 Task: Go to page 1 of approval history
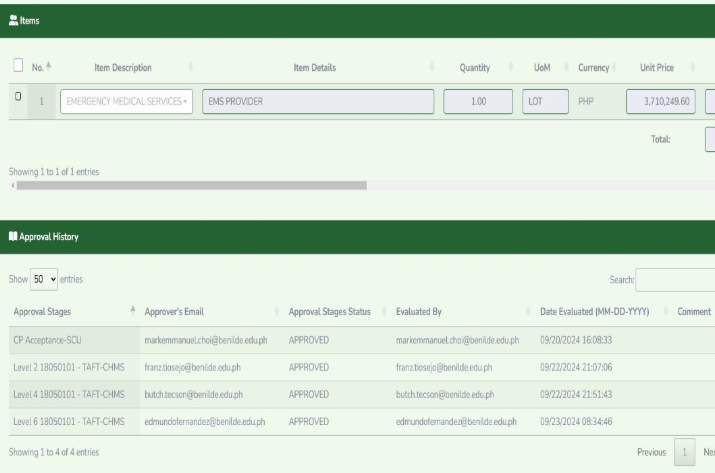point(684,453)
